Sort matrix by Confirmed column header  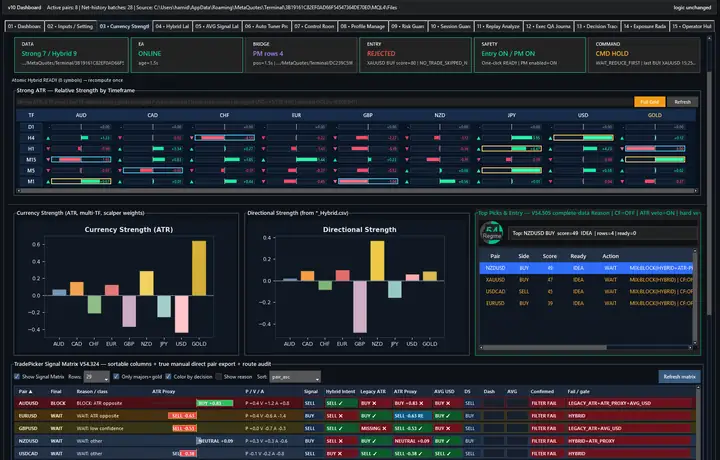(x=542, y=392)
